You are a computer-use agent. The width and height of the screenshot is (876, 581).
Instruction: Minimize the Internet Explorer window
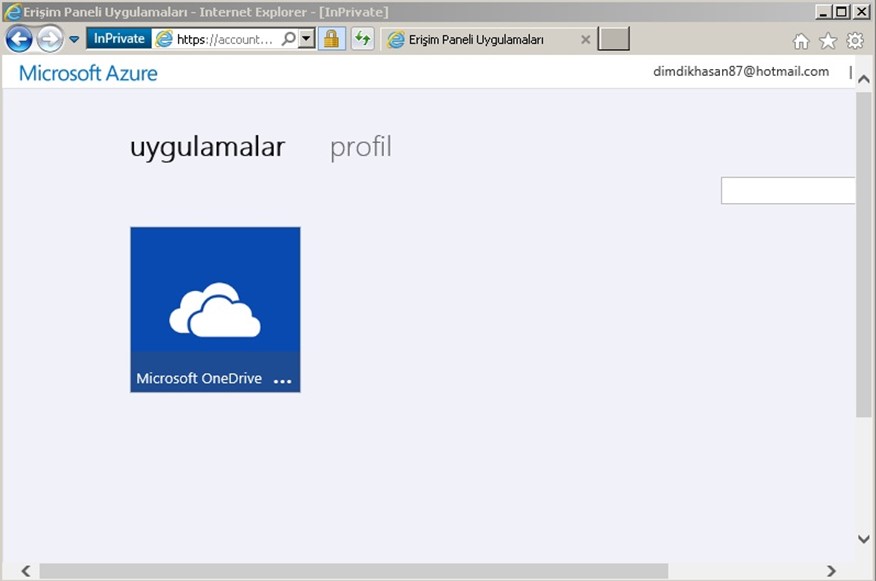click(x=822, y=11)
